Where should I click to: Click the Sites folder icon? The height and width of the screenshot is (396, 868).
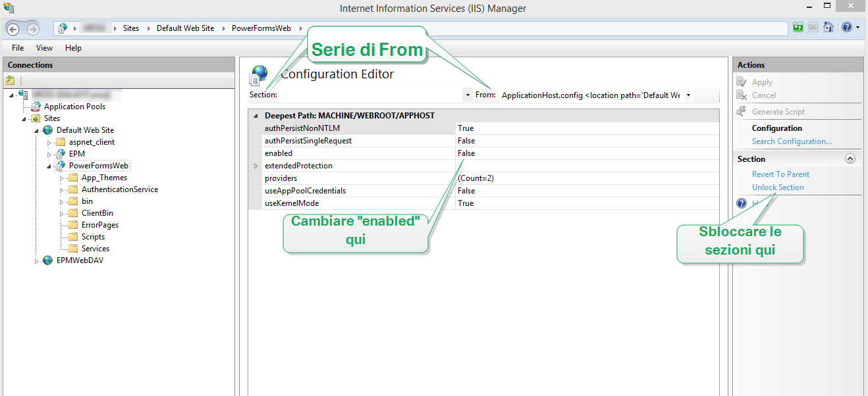click(x=36, y=118)
